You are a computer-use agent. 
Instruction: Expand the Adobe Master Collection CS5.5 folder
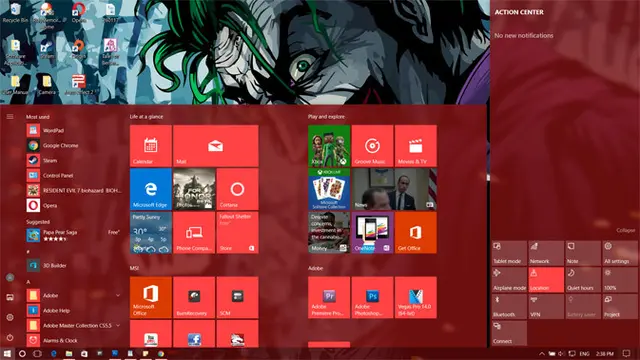click(x=118, y=325)
